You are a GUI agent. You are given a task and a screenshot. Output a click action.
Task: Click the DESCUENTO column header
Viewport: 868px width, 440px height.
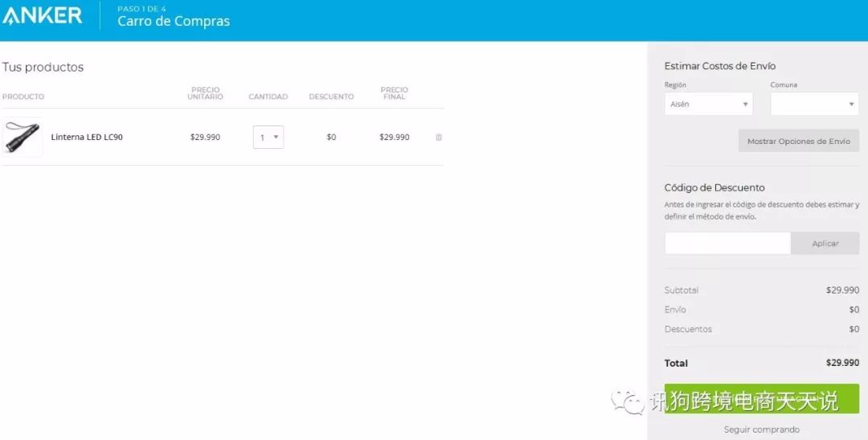(x=331, y=97)
